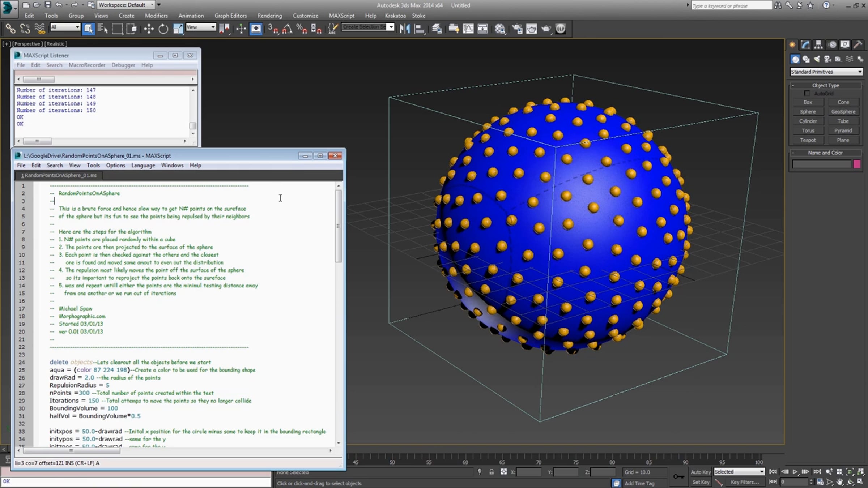Screen dimensions: 868x488
Task: Click Key Filters button
Action: (x=745, y=482)
